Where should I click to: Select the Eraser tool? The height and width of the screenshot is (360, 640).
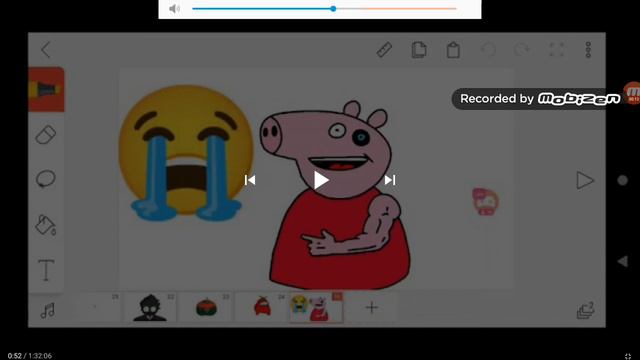click(x=46, y=135)
